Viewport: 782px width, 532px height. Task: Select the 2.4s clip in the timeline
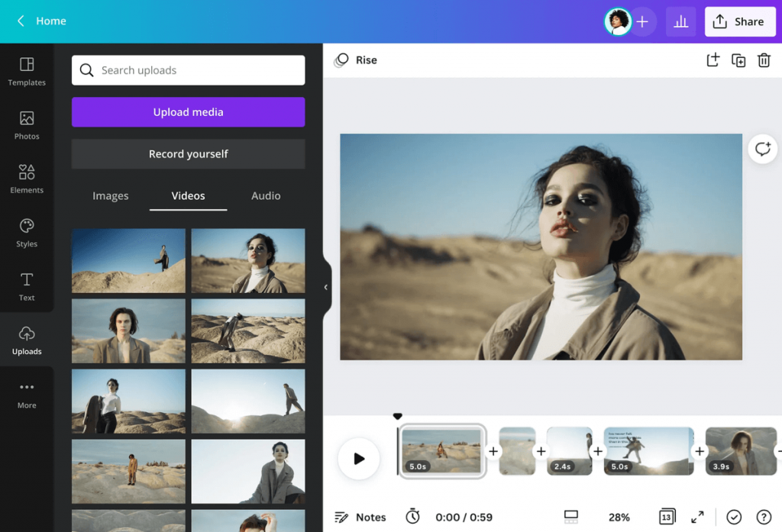(569, 451)
